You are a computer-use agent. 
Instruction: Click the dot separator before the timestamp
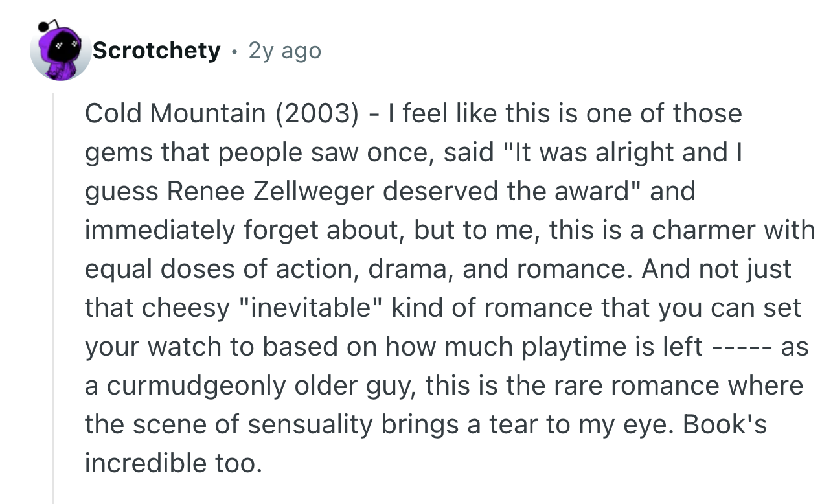(x=234, y=51)
